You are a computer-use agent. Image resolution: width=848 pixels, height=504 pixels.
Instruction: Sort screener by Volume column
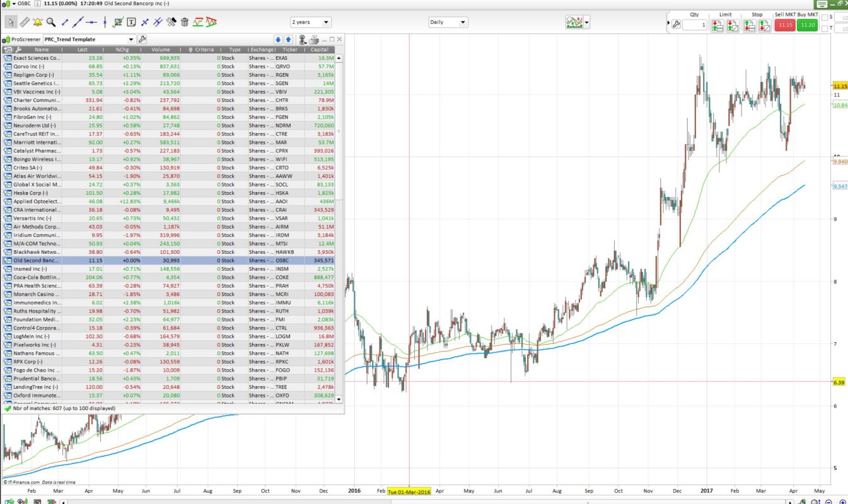[161, 49]
